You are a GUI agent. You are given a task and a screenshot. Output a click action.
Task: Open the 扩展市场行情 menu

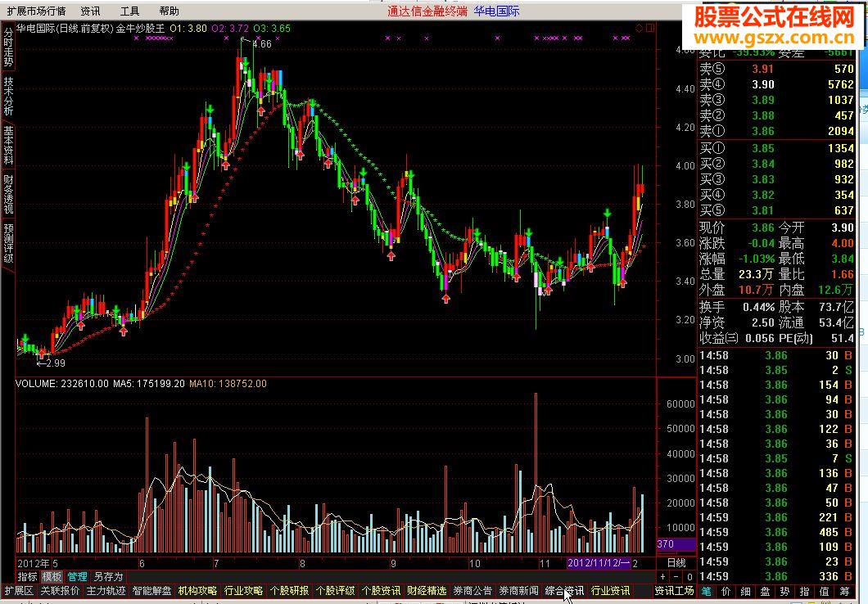37,11
